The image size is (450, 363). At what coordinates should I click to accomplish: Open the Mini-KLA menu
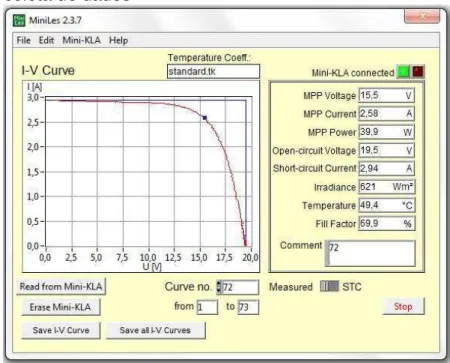[81, 41]
